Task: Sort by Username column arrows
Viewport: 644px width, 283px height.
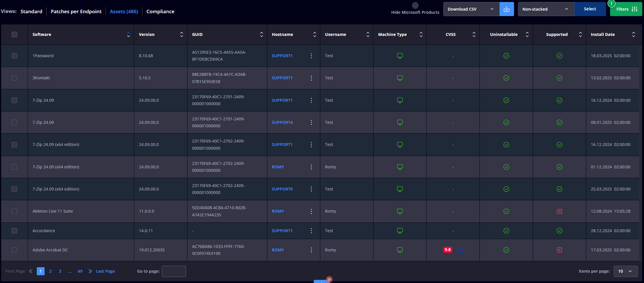Action: click(x=368, y=34)
